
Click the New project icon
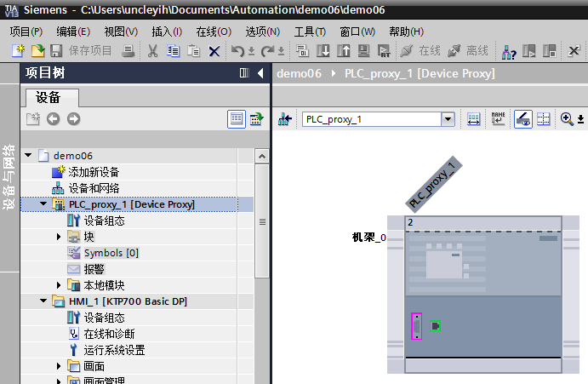click(18, 50)
